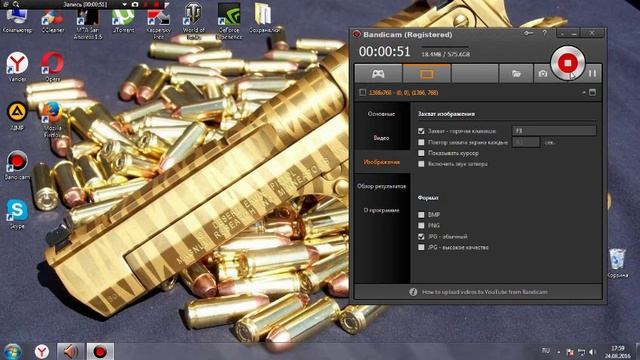Open the Видео settings tab
The height and width of the screenshot is (360, 640).
tap(381, 138)
